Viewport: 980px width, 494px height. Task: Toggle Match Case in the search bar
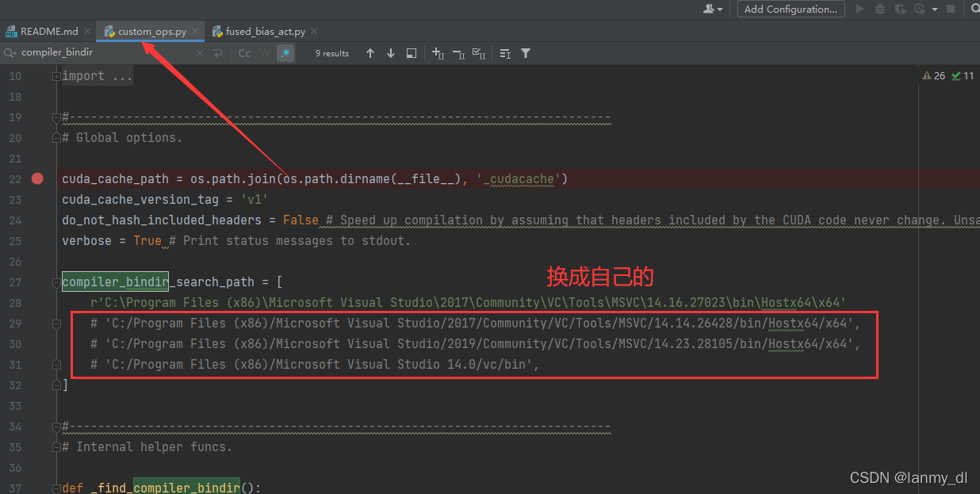[244, 53]
